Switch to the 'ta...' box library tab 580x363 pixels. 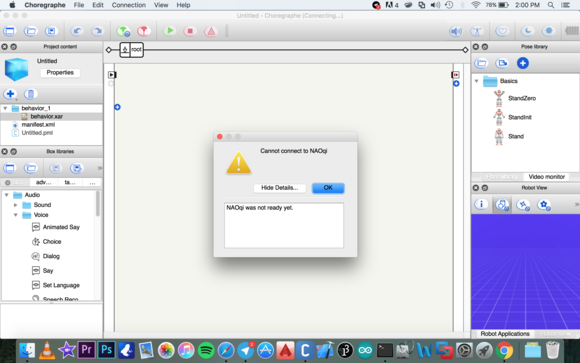(x=70, y=182)
